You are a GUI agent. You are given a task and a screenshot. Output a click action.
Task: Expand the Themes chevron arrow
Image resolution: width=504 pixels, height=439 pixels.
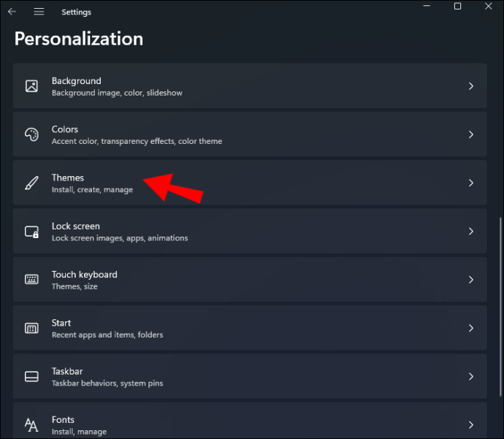click(471, 183)
